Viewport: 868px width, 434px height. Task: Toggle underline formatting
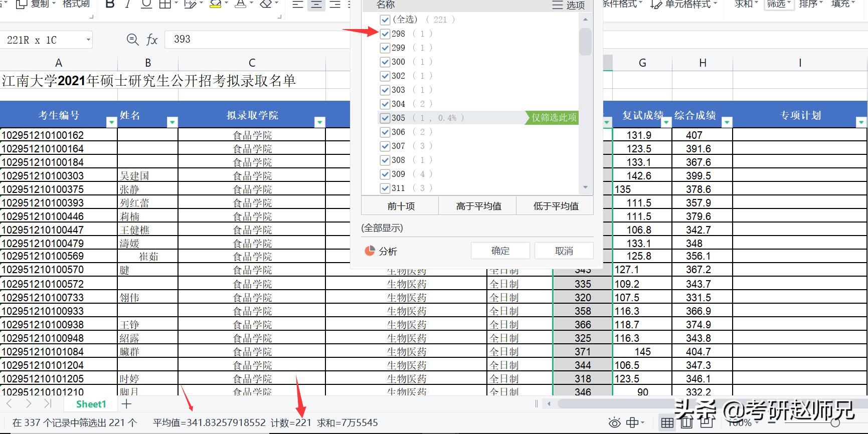click(146, 4)
